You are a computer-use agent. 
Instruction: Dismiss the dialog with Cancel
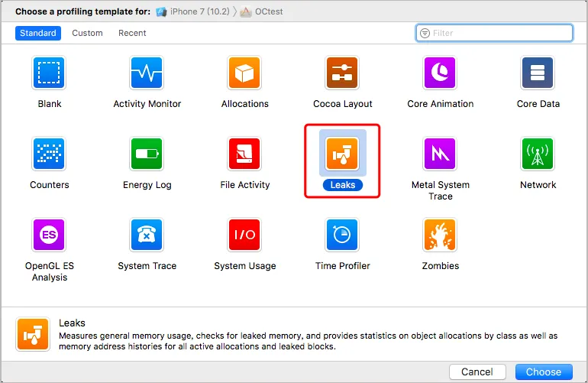point(477,372)
